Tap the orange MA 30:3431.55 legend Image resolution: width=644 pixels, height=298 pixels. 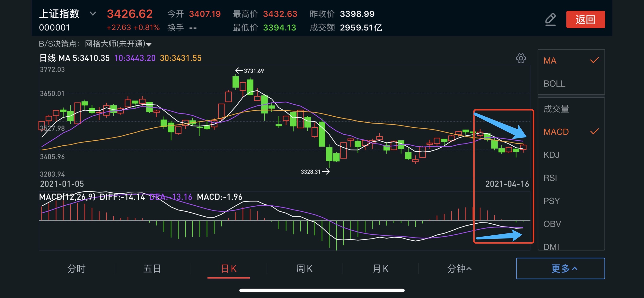point(180,58)
